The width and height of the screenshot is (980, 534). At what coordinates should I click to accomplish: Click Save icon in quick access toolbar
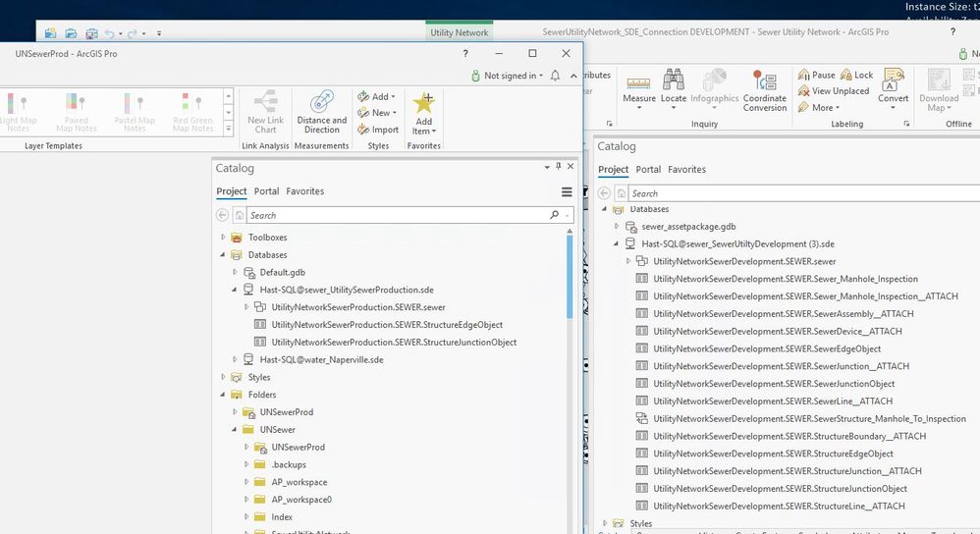click(91, 33)
